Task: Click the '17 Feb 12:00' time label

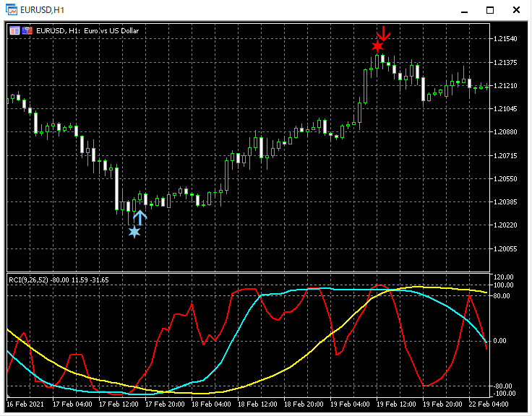Action: (x=119, y=404)
